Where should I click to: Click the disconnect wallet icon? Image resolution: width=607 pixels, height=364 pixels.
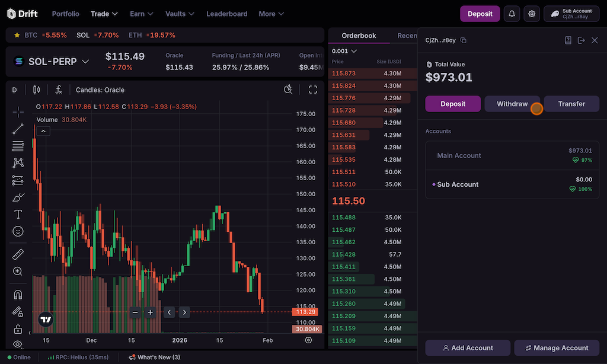click(x=581, y=40)
